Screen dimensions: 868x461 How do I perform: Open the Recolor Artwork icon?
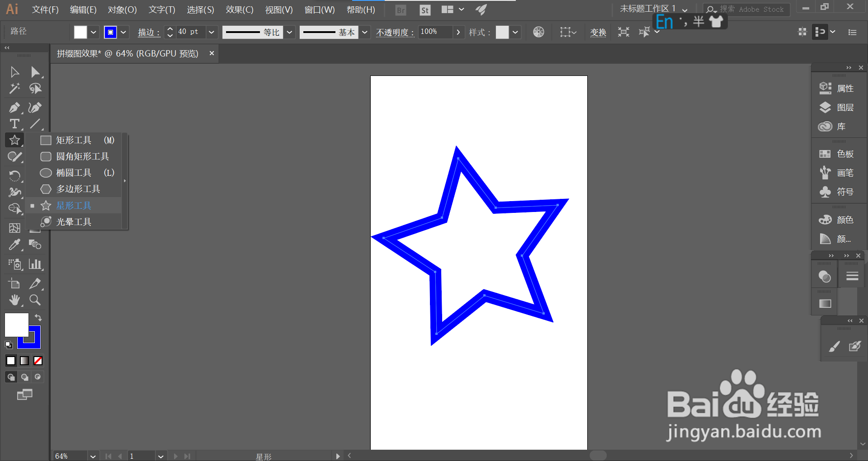click(538, 32)
